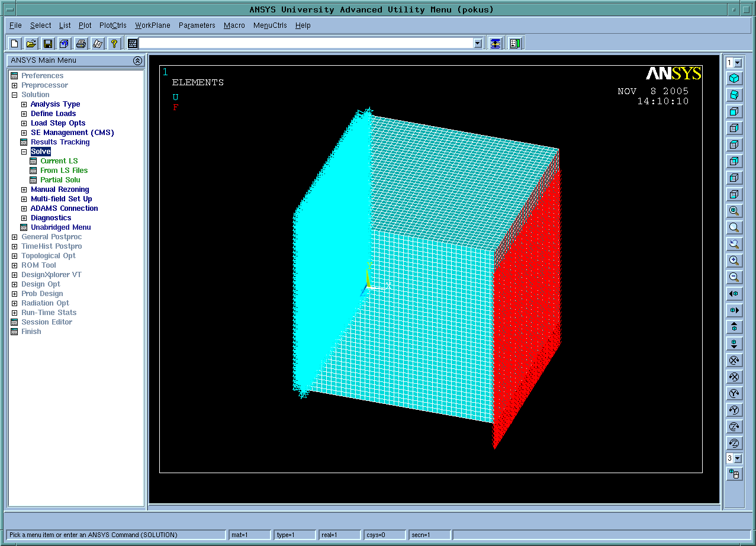
Task: Pan the model left with arrow icon
Action: pyautogui.click(x=734, y=294)
